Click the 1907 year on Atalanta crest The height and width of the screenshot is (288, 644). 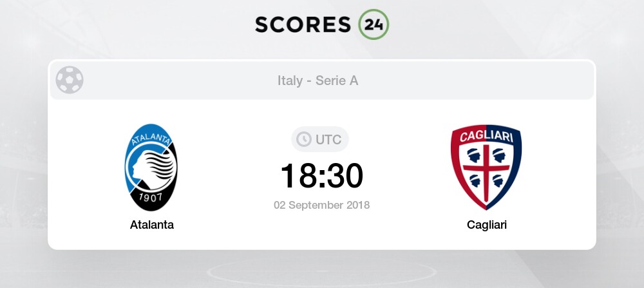pyautogui.click(x=149, y=197)
